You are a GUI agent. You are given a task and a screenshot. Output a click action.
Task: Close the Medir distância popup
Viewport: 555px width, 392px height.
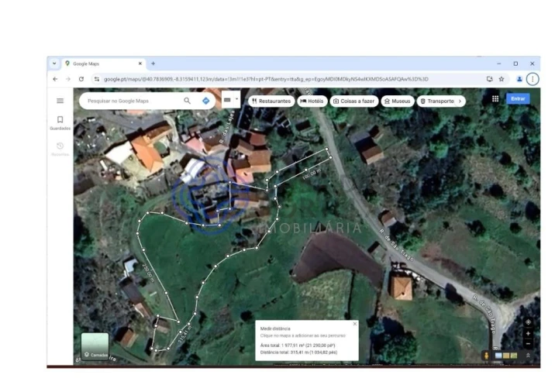point(355,324)
